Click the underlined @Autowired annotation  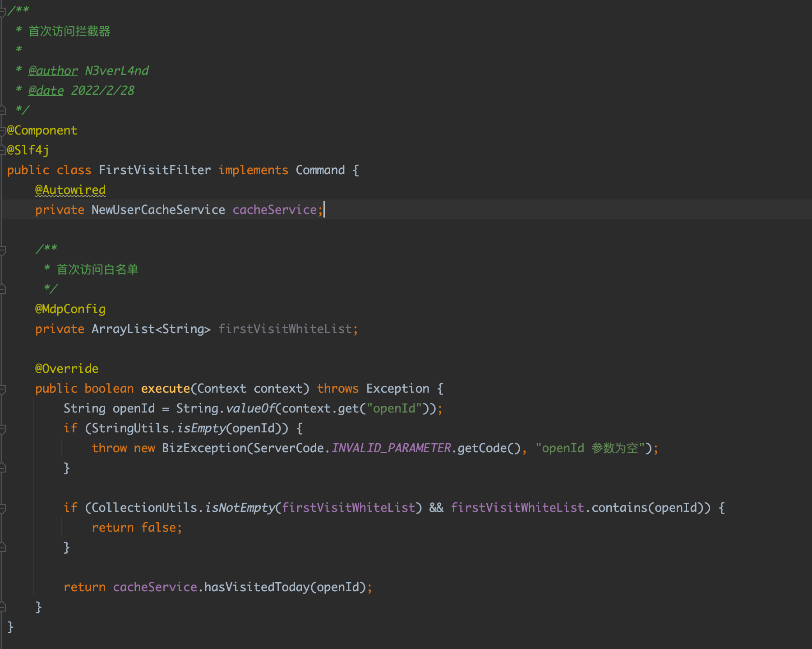point(70,190)
